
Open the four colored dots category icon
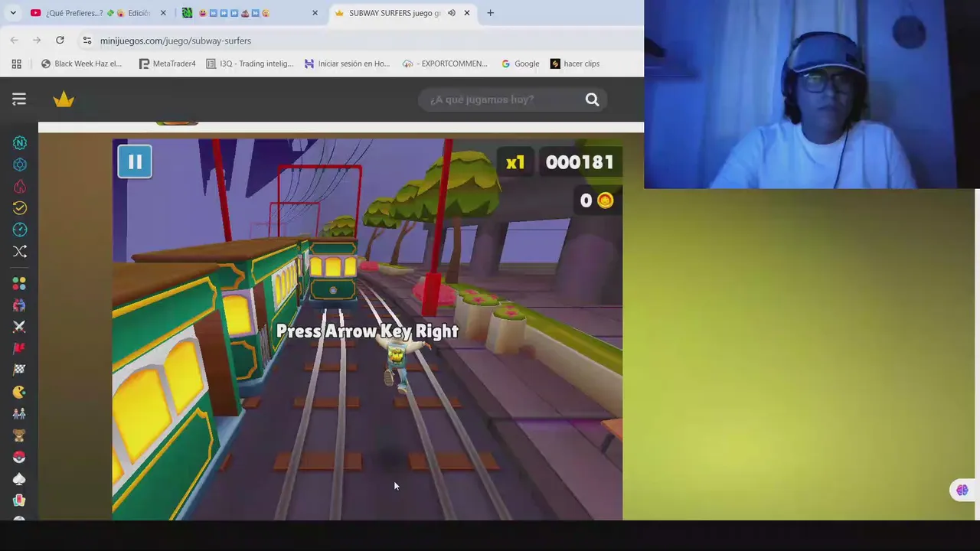[x=19, y=283]
